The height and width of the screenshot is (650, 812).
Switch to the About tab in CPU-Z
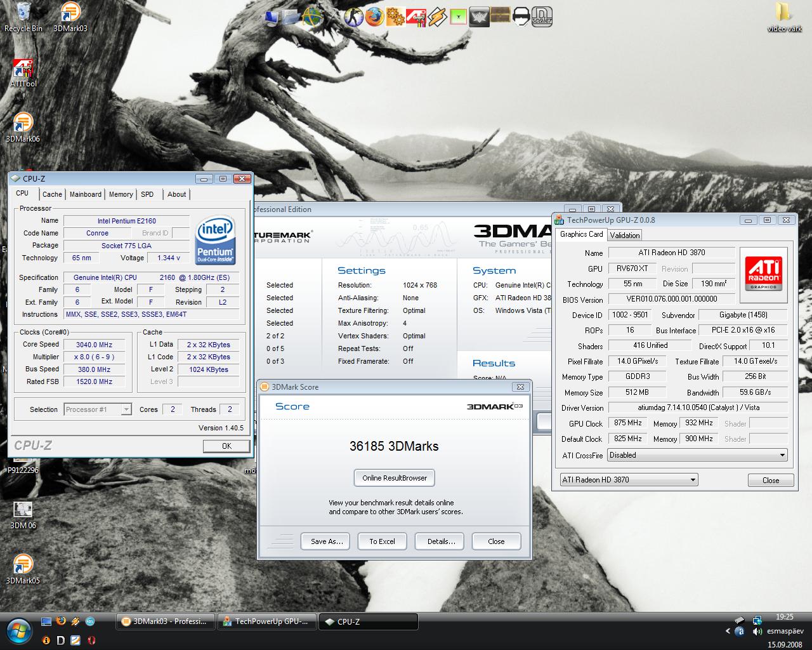pos(176,194)
